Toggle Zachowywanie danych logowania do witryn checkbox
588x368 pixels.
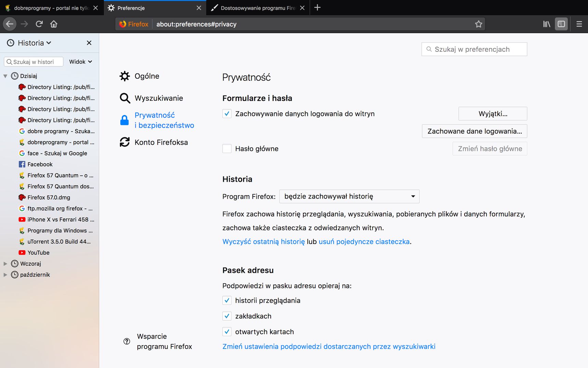227,114
